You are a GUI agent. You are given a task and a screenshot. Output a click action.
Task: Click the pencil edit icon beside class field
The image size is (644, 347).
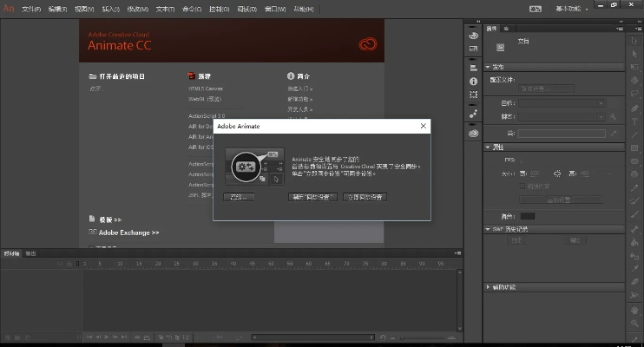click(614, 134)
